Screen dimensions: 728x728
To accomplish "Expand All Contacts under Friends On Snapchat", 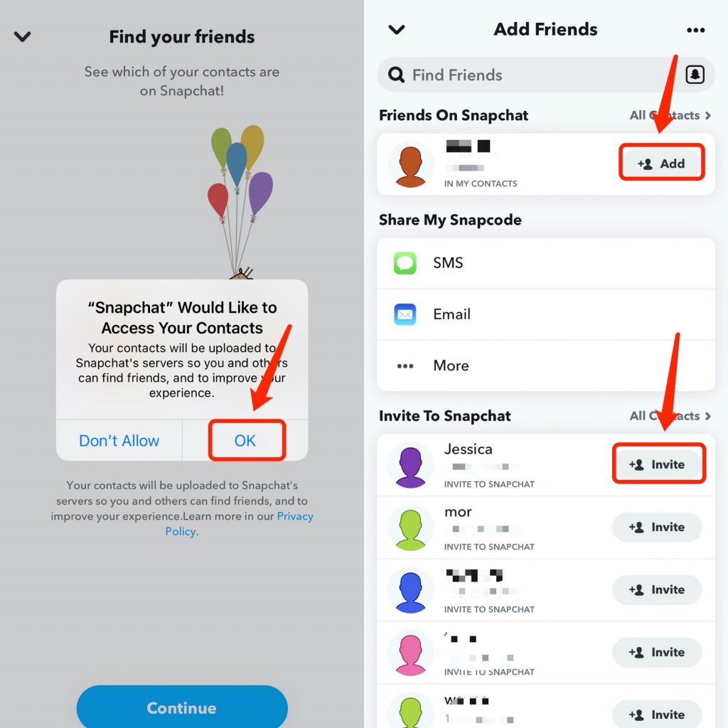I will point(670,115).
